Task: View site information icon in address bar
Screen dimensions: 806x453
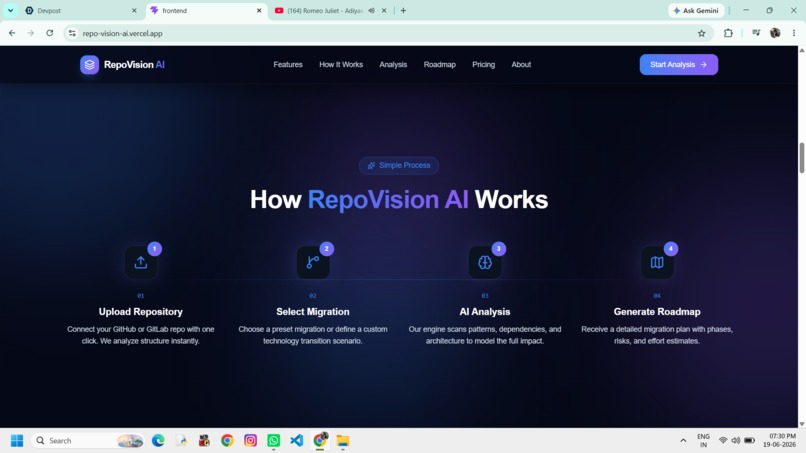Action: tap(72, 33)
